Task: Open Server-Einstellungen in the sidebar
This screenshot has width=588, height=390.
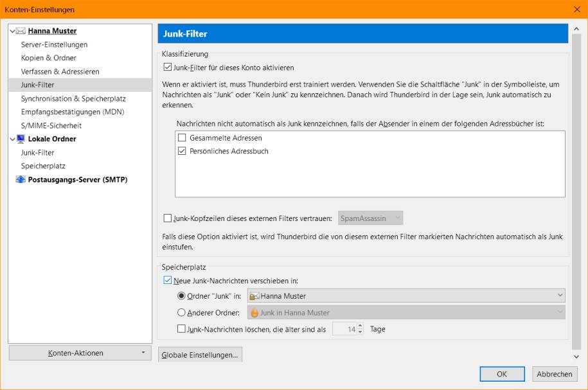Action: tap(54, 44)
